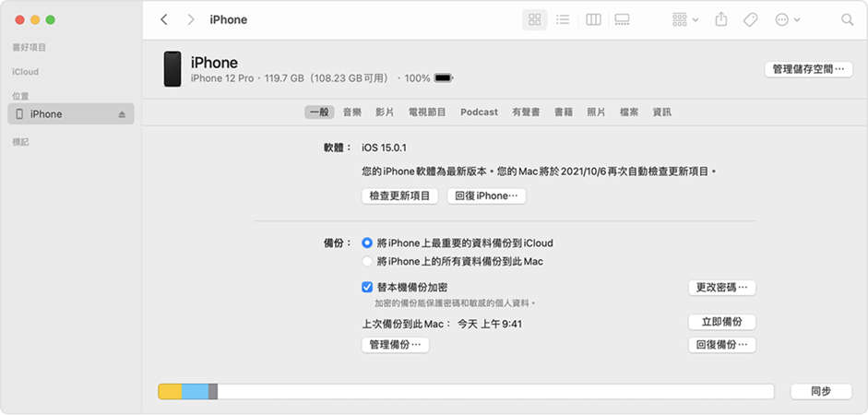Switch to icon grid view
This screenshot has height=415, width=868.
tap(535, 20)
